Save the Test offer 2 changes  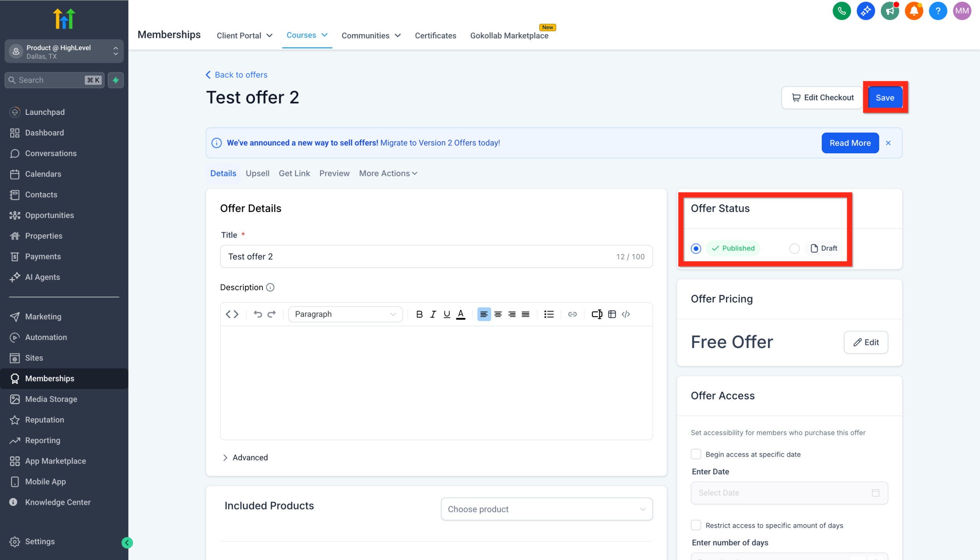coord(885,97)
